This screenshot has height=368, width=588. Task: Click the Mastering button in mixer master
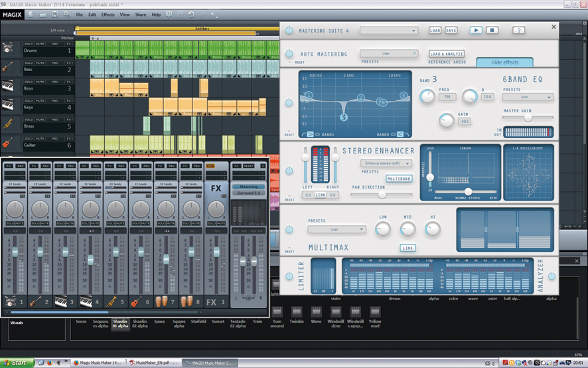point(249,187)
